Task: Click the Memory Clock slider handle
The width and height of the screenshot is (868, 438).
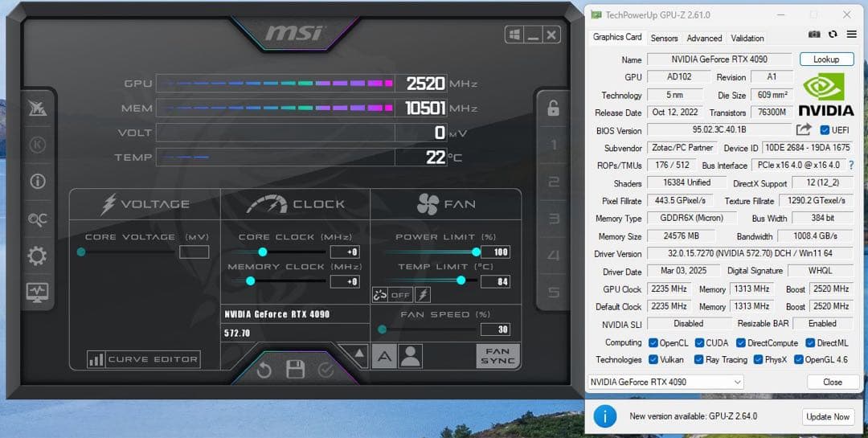Action: coord(250,281)
